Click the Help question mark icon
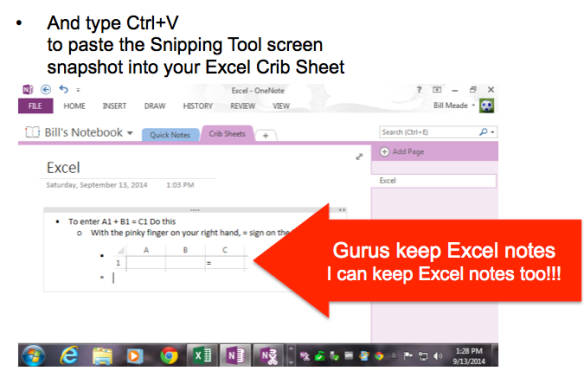 [x=419, y=89]
